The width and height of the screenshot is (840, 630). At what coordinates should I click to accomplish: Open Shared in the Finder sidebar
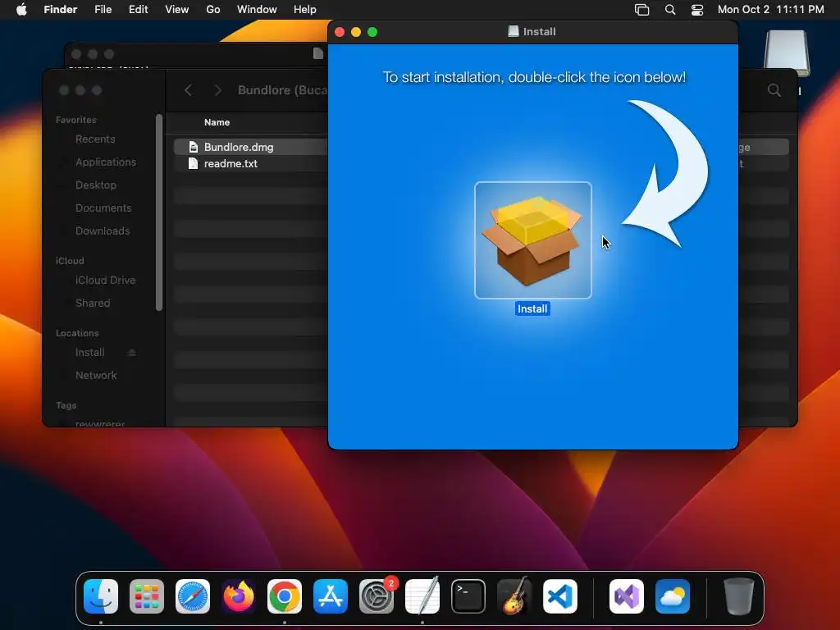tap(93, 304)
